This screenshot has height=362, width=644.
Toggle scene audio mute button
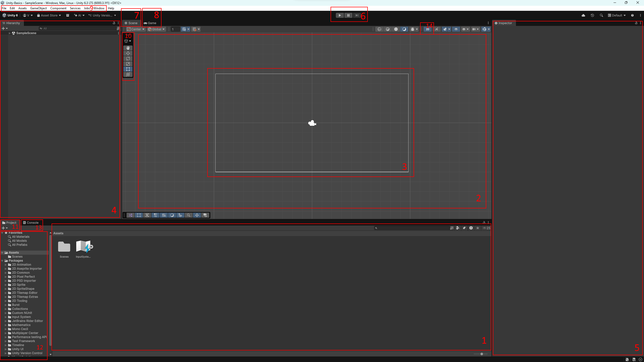tap(436, 29)
